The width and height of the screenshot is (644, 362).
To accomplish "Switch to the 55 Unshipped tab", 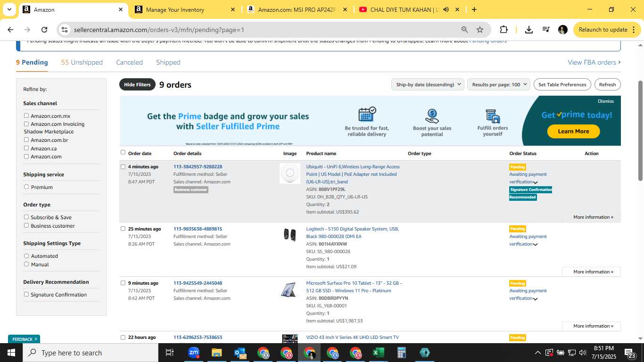I will (82, 62).
